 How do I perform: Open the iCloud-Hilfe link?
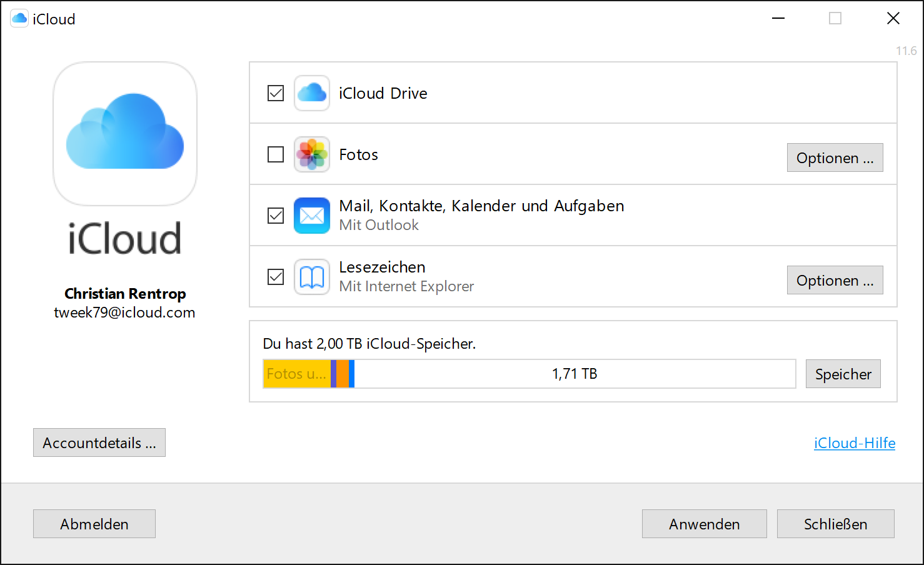(x=854, y=443)
